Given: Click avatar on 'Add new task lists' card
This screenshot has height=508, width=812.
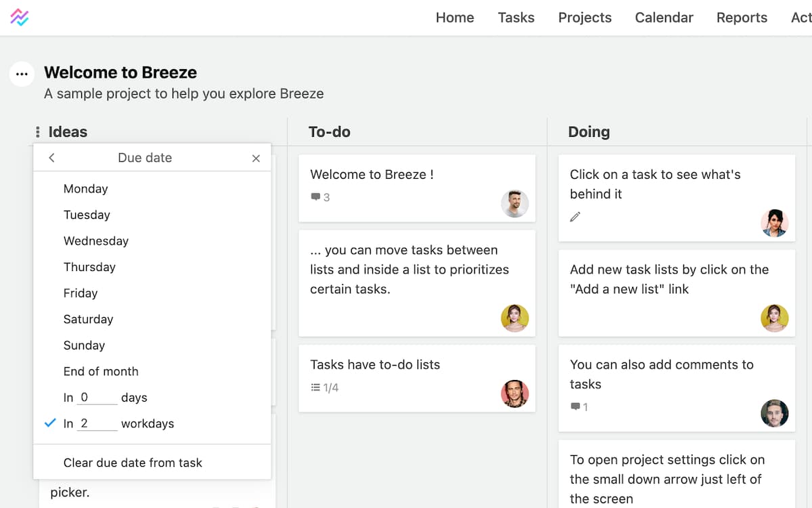Looking at the screenshot, I should tap(775, 318).
